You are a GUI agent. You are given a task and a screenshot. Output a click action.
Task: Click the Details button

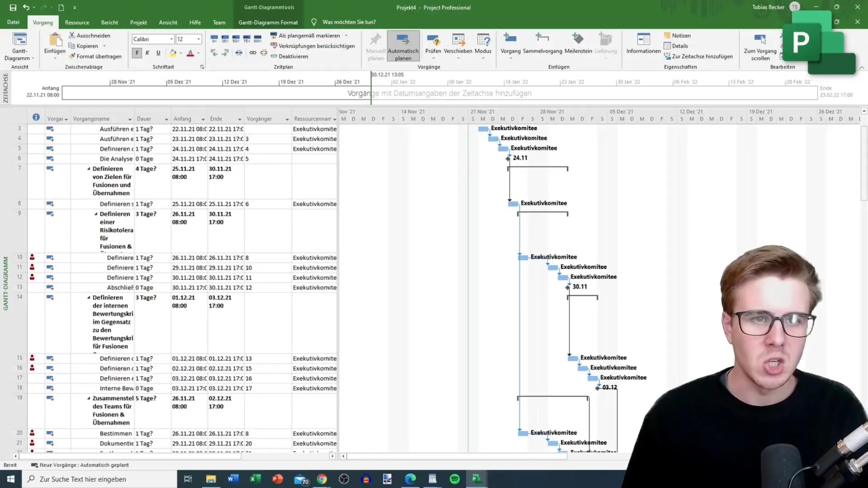coord(676,46)
